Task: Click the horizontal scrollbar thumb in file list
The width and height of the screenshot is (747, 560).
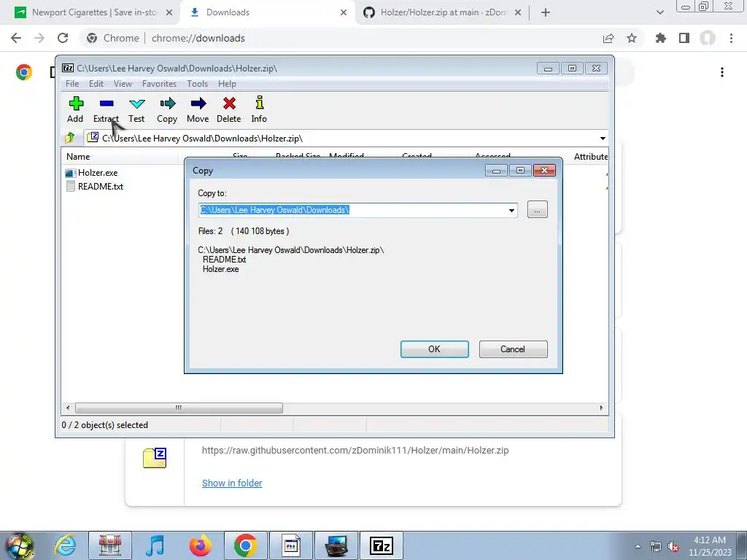Action: pos(179,408)
